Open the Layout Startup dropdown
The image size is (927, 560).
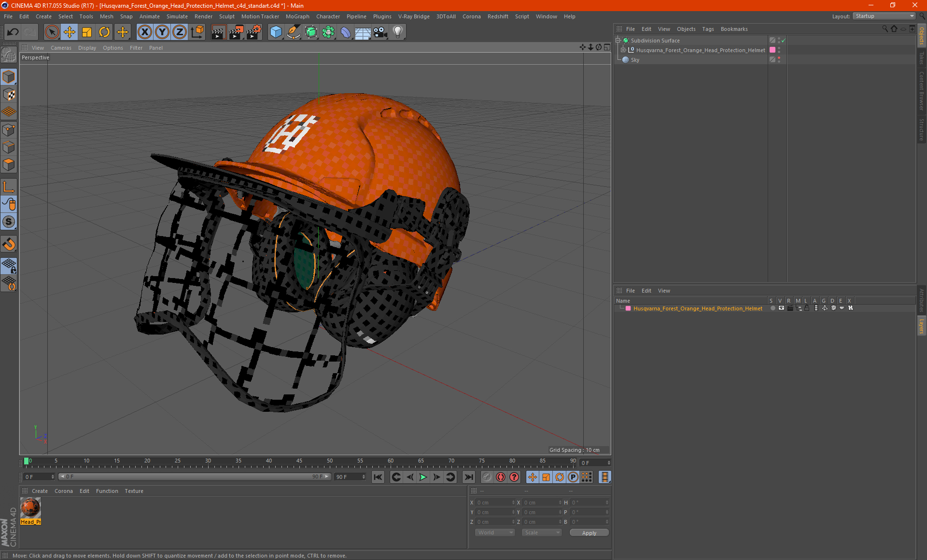tap(884, 16)
